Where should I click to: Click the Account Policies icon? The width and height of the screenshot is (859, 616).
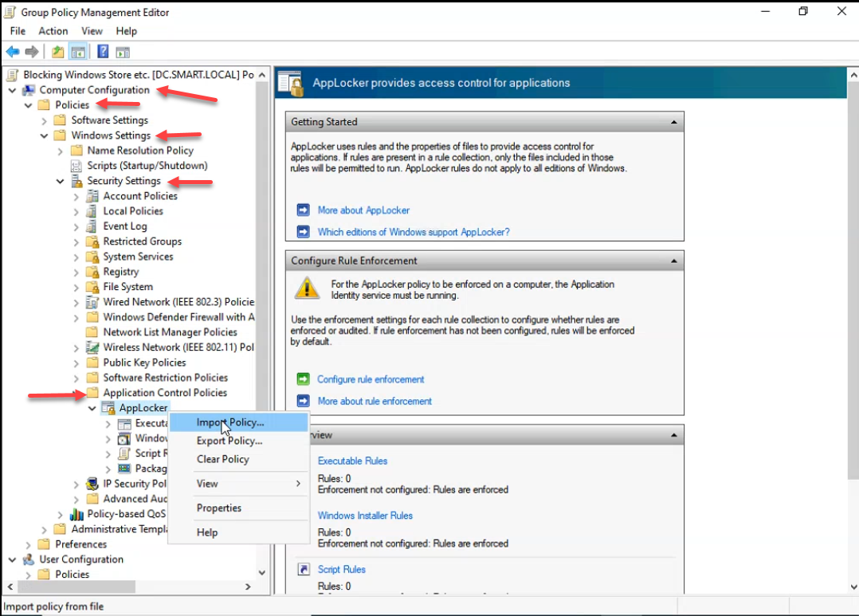[92, 196]
